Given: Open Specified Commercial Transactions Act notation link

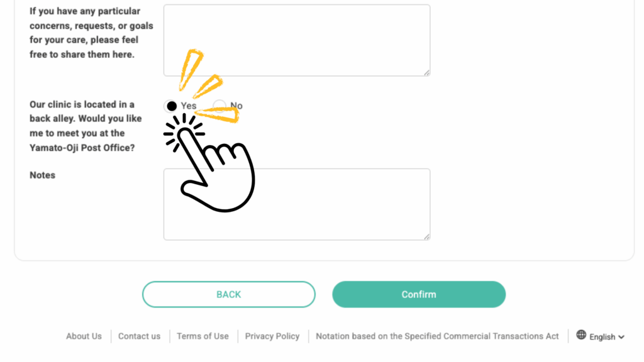Looking at the screenshot, I should click(437, 336).
